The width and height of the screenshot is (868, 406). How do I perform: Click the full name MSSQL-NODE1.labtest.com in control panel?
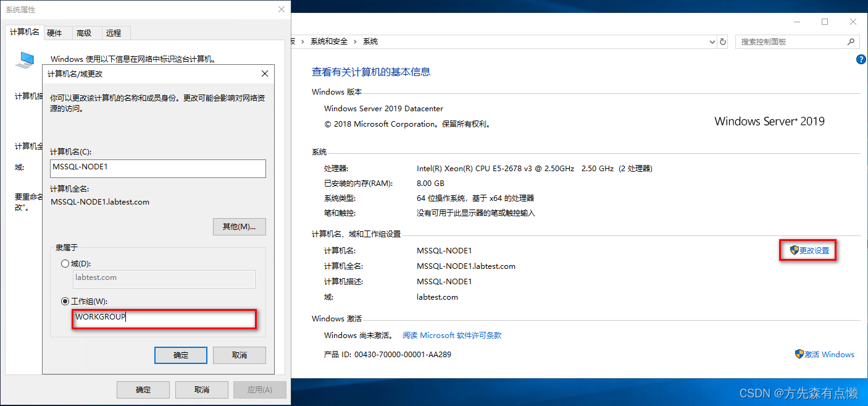(466, 266)
